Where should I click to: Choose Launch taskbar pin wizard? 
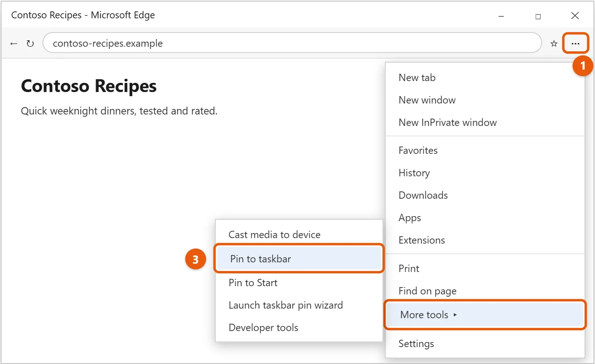tap(299, 305)
